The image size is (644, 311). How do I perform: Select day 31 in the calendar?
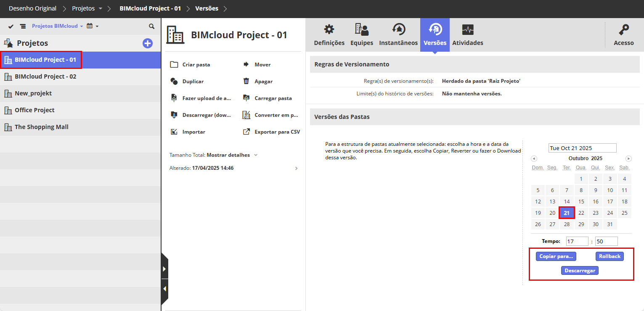tap(610, 224)
